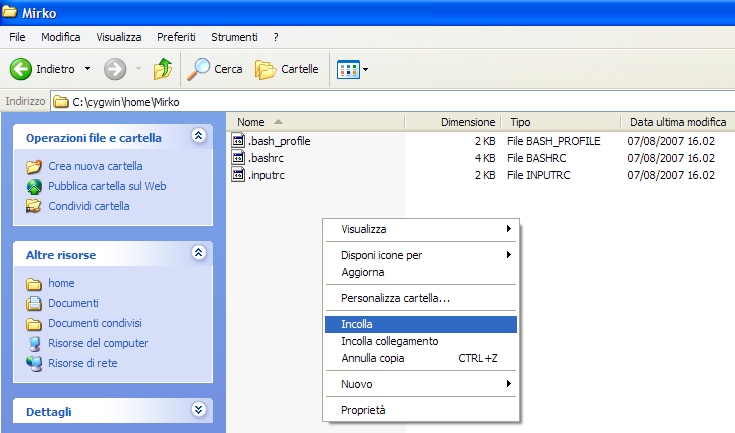The height and width of the screenshot is (433, 735).
Task: Open the ? help menu
Action: (276, 37)
